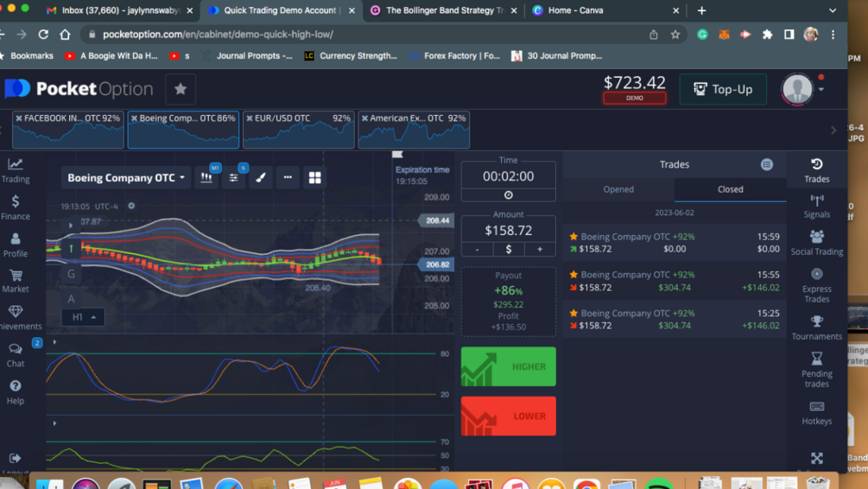The width and height of the screenshot is (868, 489).
Task: Select the drawing brush tool
Action: click(x=261, y=178)
